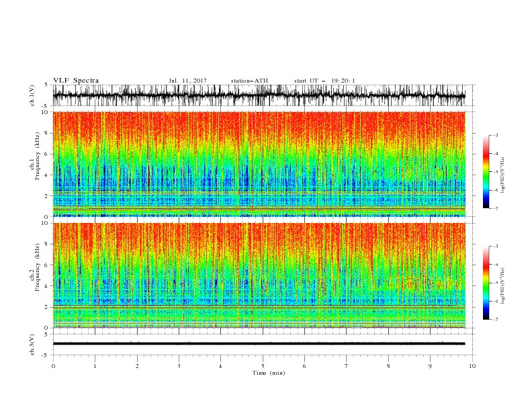This screenshot has height=411, width=532.
Task: Click time axis tick label "9" minutes
Action: [430, 366]
